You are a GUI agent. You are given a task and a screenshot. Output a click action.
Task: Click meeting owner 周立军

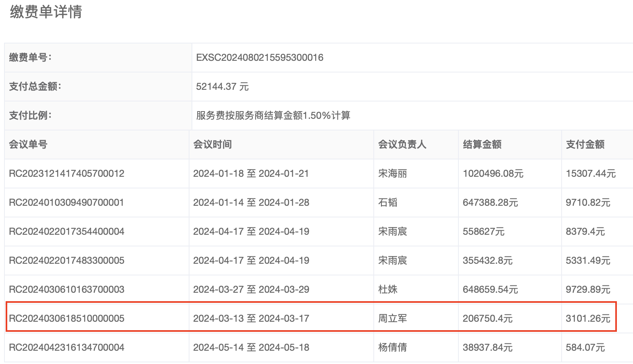pos(392,318)
